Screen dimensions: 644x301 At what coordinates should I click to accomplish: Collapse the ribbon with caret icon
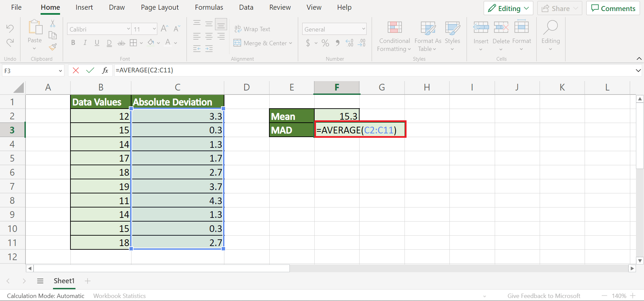(x=639, y=59)
